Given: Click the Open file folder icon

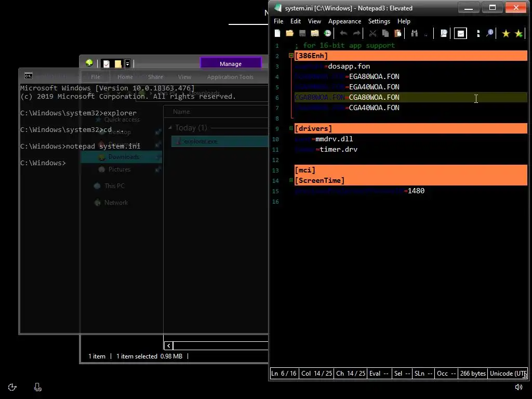Looking at the screenshot, I should tap(289, 33).
